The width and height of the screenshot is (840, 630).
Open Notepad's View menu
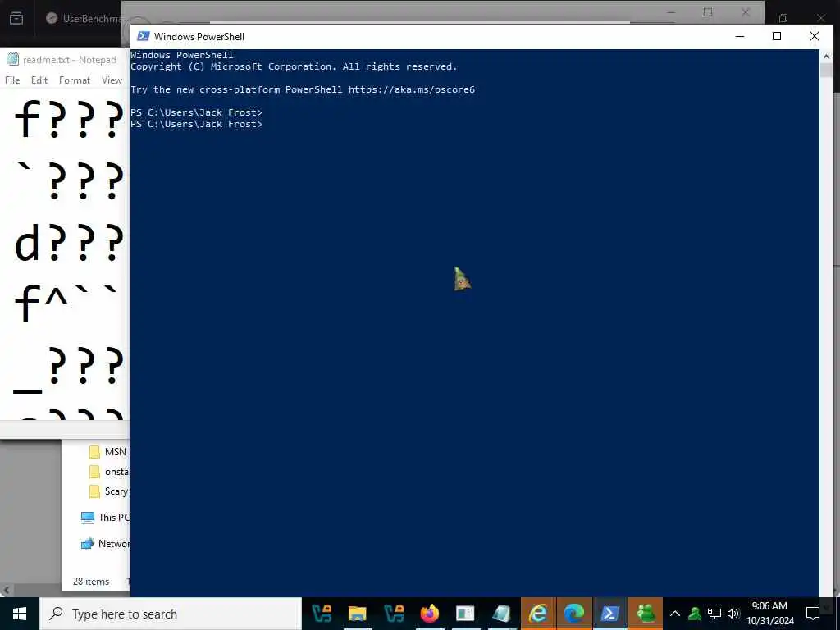(112, 80)
